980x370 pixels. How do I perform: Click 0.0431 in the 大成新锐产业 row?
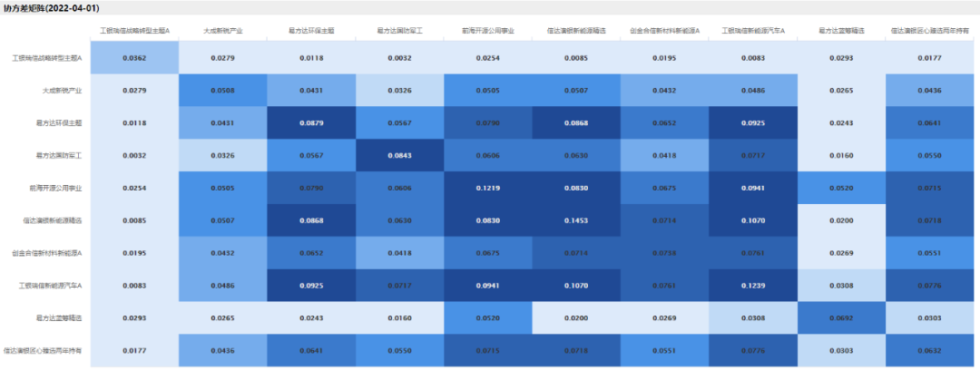coord(311,90)
